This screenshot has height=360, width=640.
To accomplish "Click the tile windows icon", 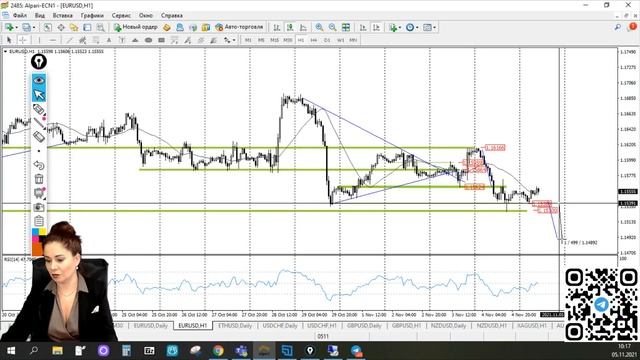I will 346,27.
